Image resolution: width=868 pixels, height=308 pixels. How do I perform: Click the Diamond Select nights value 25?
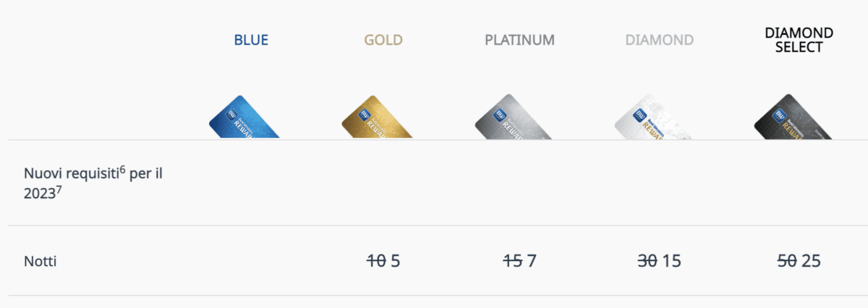811,261
